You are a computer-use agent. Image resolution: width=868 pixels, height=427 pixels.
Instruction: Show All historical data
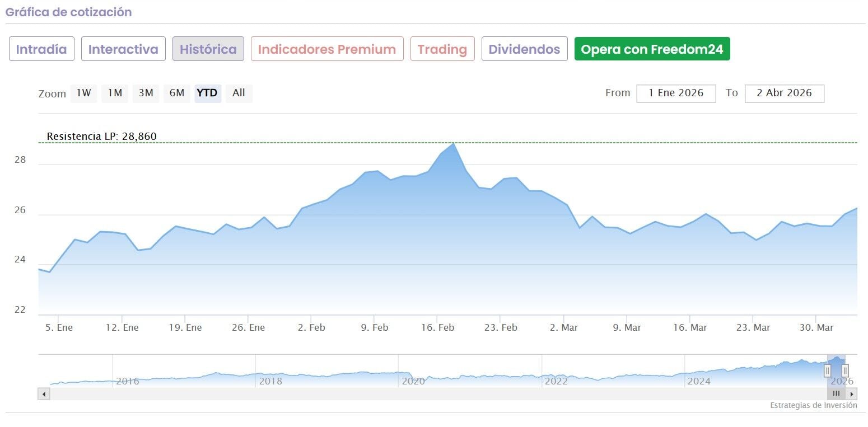pos(239,93)
